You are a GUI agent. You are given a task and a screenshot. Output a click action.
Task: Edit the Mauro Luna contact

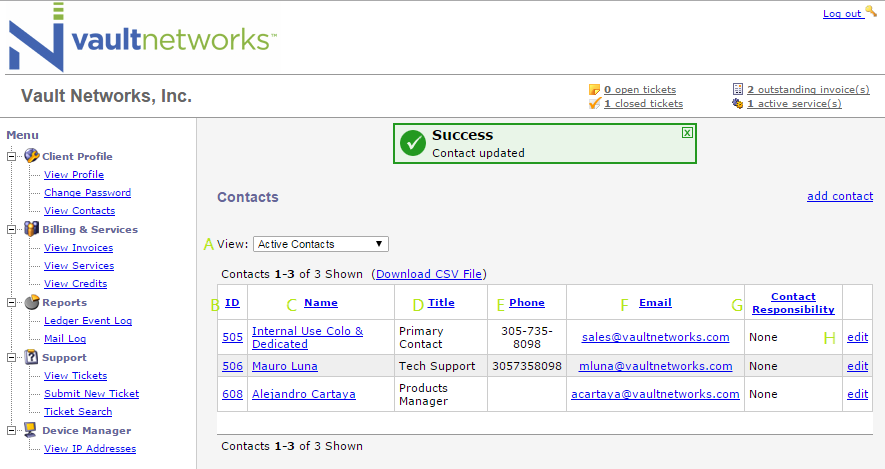[x=857, y=366]
